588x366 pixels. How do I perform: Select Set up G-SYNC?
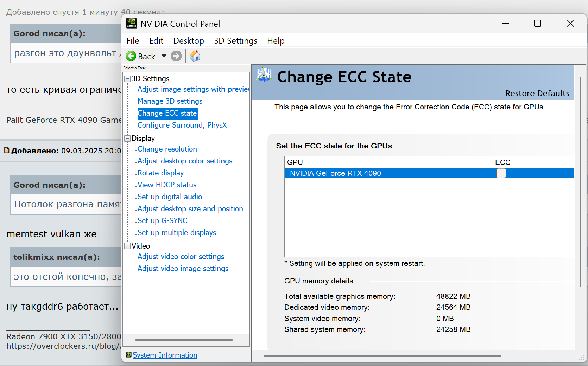162,221
